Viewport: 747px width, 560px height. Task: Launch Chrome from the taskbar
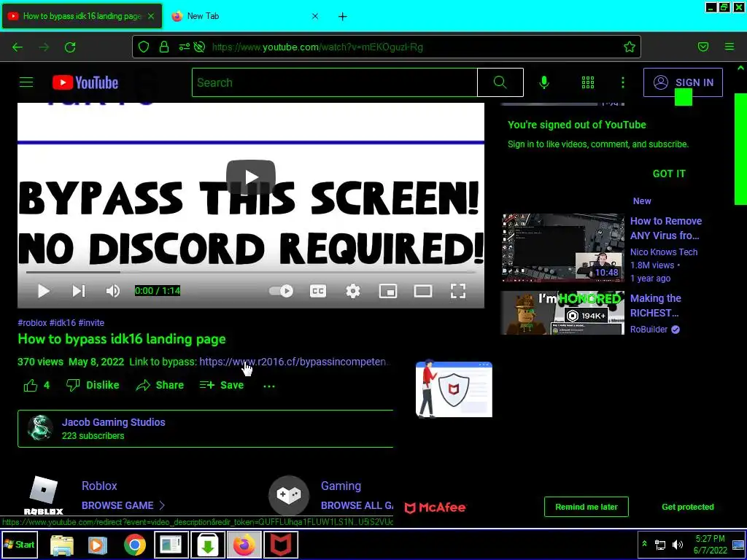click(x=135, y=545)
